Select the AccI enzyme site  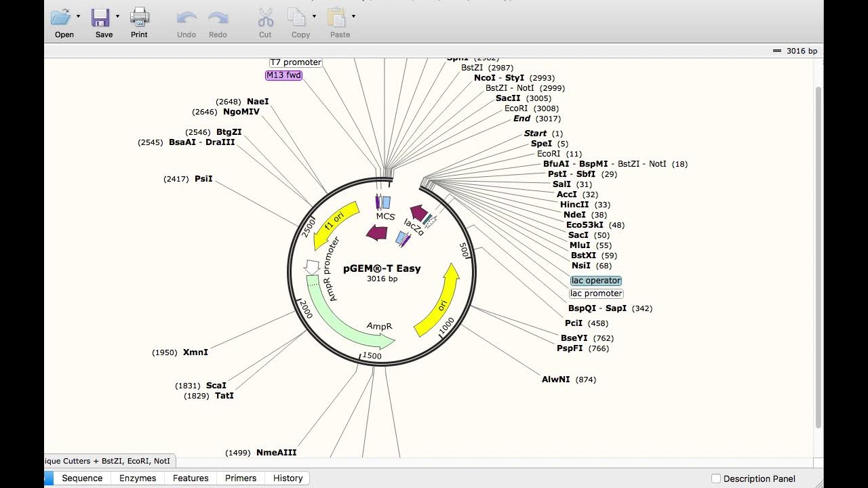coord(566,195)
